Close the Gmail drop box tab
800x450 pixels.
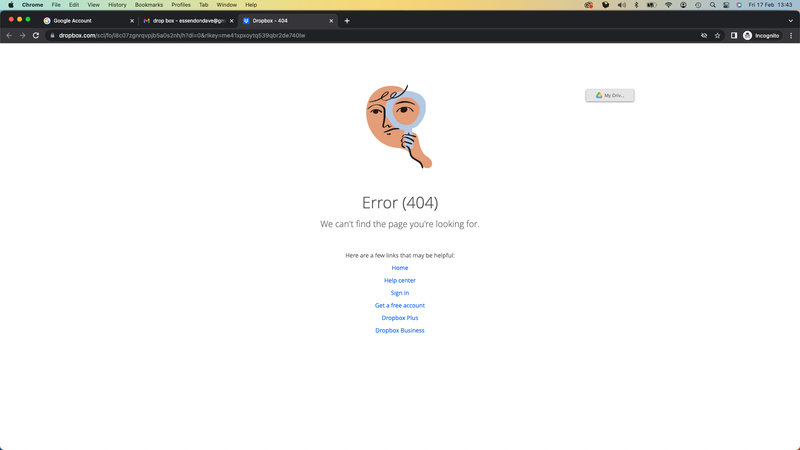pos(231,21)
